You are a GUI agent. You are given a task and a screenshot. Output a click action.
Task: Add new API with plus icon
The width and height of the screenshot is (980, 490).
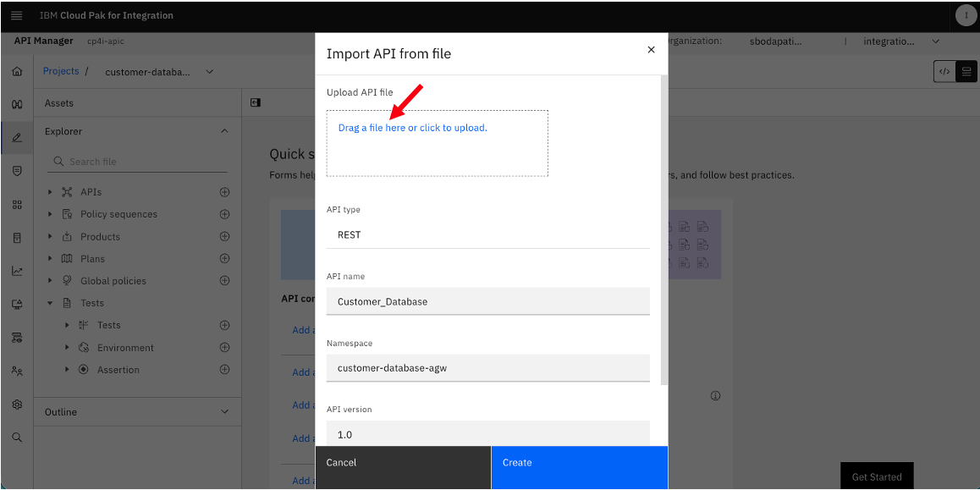click(225, 192)
